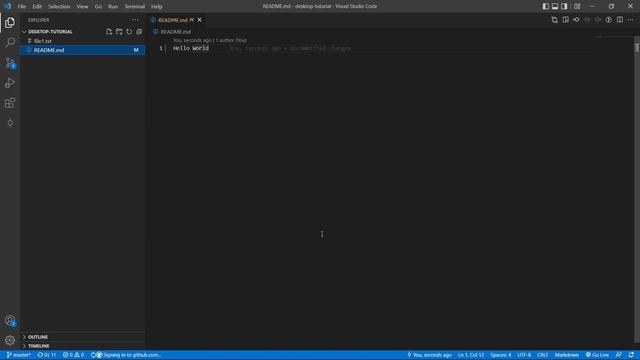This screenshot has width=640, height=360.
Task: Click 'You, seconds ago' blame status
Action: tap(429, 355)
